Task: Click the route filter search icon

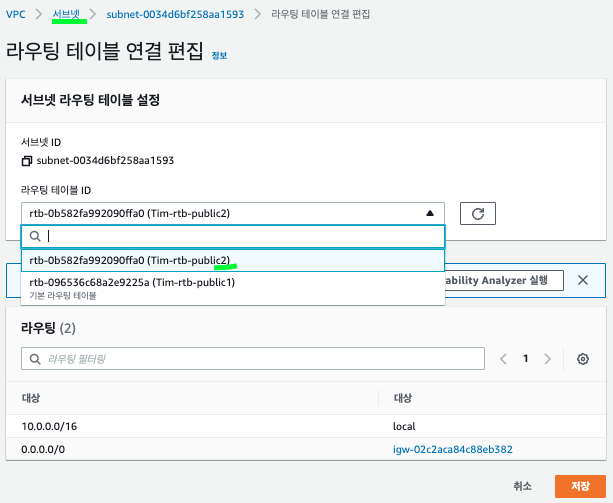Action: (x=35, y=359)
